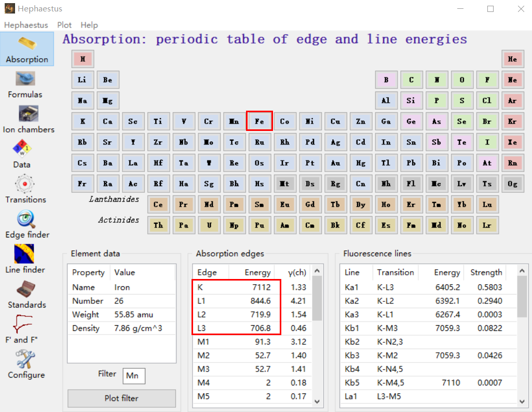Select Copper (Cu) in periodic table
Screen dimensions: 532x412
(x=335, y=122)
